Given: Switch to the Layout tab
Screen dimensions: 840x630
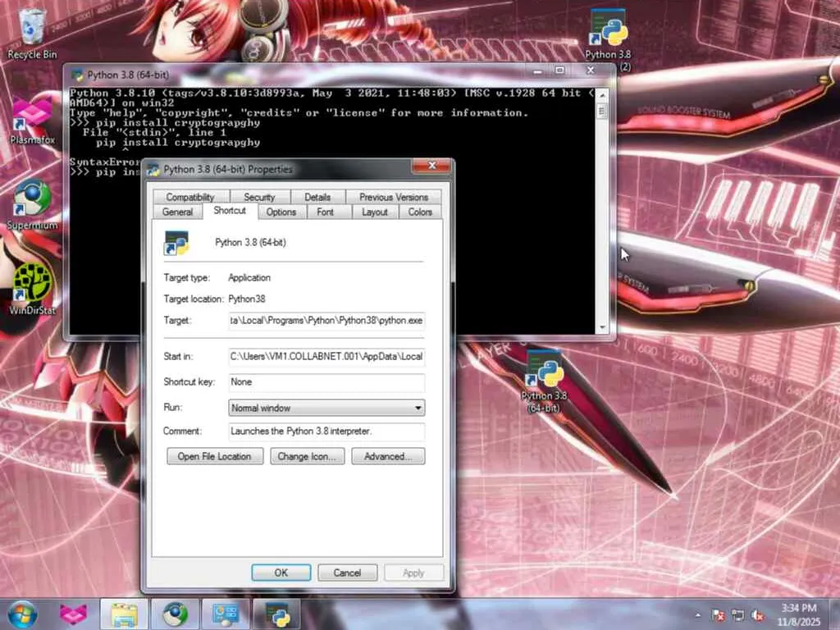Looking at the screenshot, I should pyautogui.click(x=374, y=212).
